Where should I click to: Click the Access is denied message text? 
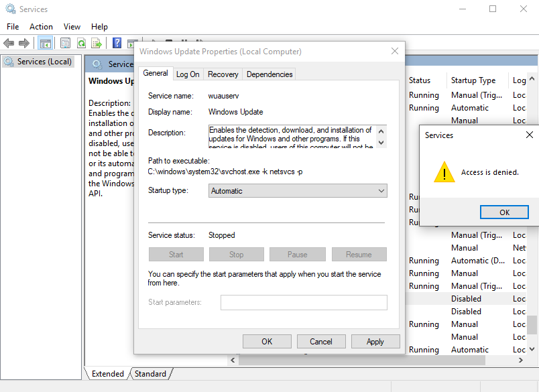pyautogui.click(x=490, y=172)
